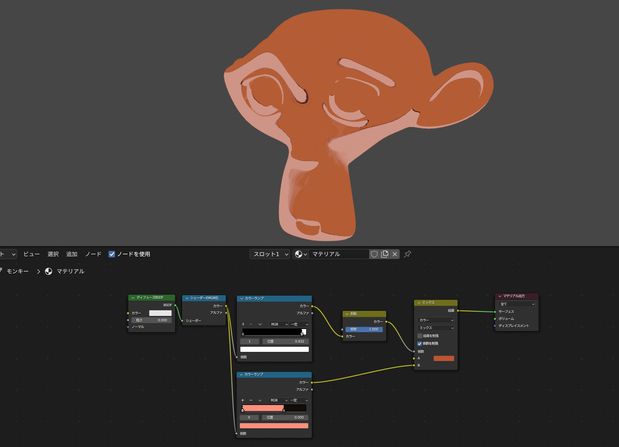Collapse the Material Output node
The image size is (619, 447).
(x=500, y=296)
